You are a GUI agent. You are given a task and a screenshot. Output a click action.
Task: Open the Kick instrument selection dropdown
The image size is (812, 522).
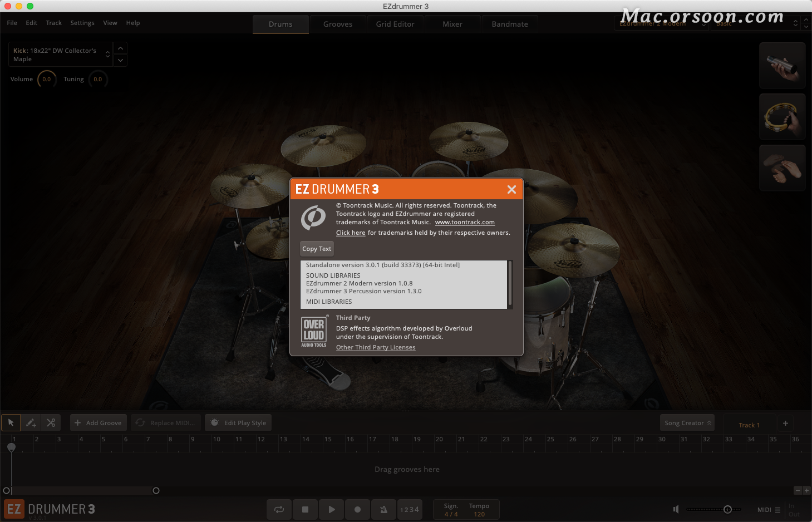coord(61,55)
